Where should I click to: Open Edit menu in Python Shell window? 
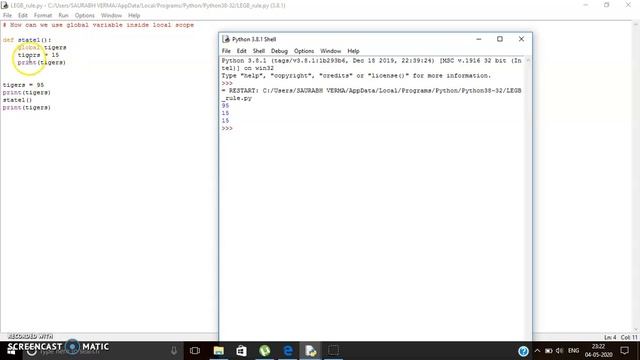(242, 51)
